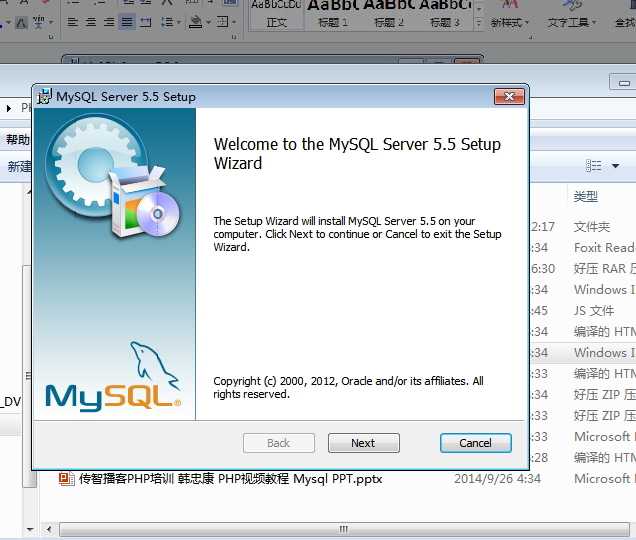The image size is (636, 540).
Task: Select the 文件夹 type row
Action: pyautogui.click(x=591, y=227)
